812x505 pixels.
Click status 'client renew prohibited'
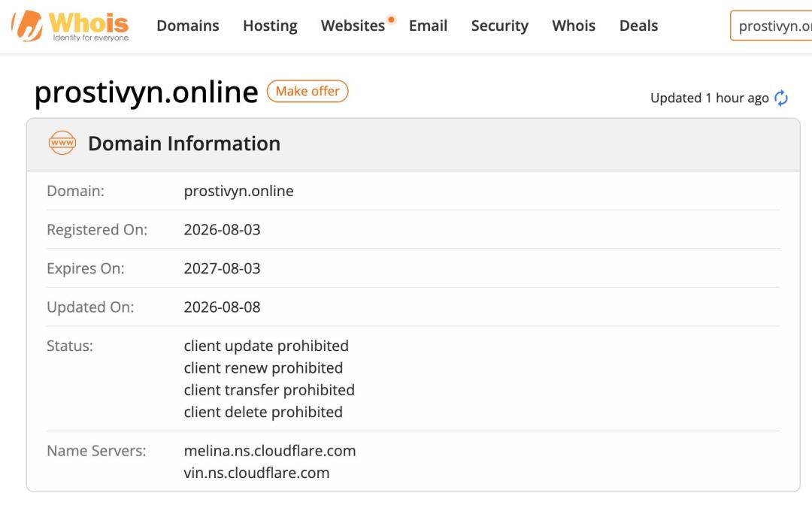tap(263, 368)
